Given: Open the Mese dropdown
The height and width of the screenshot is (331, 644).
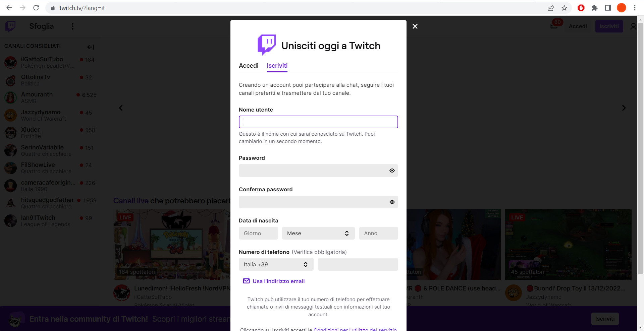Looking at the screenshot, I should point(318,233).
